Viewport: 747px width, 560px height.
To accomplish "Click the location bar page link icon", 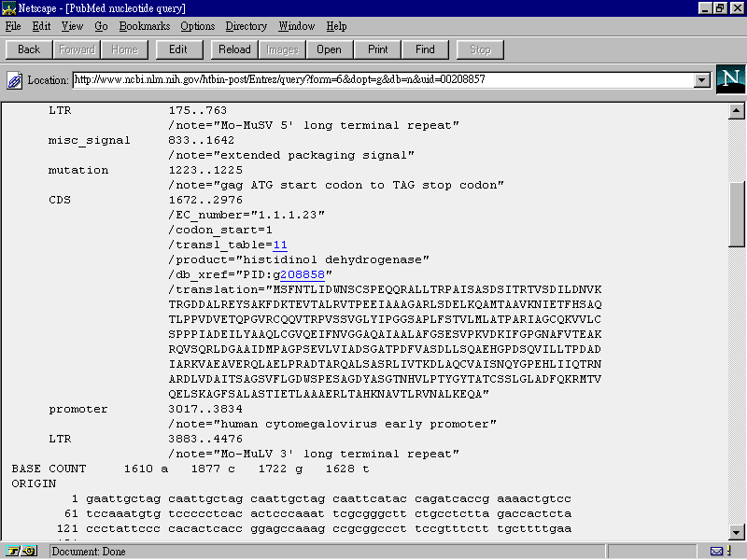I will point(15,80).
